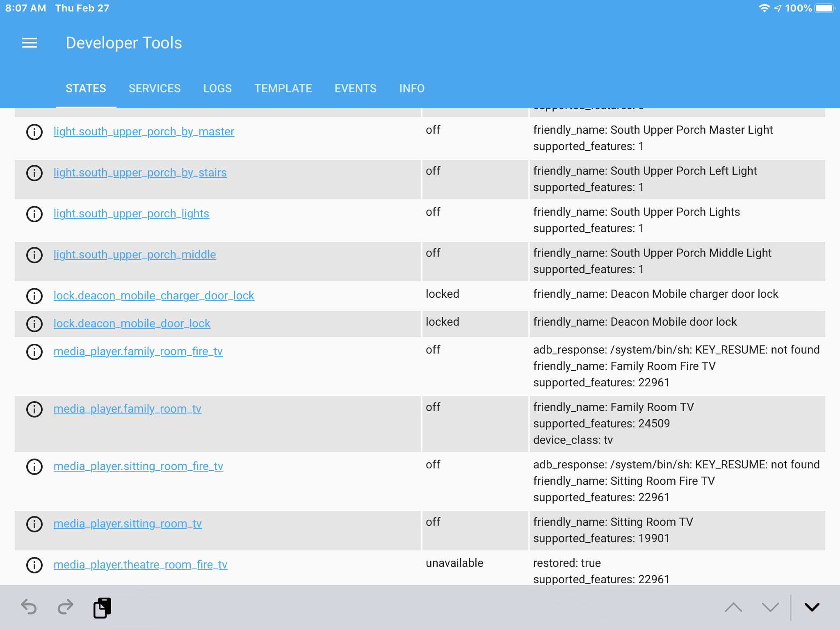This screenshot has width=840, height=630.
Task: Open info for media_player.theatre_room_fire_tv
Action: click(x=34, y=565)
